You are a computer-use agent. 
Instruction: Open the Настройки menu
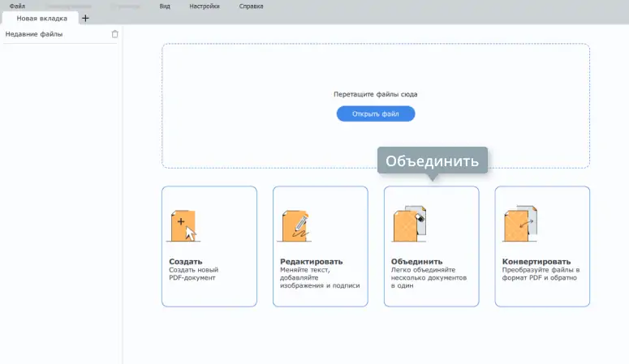tap(205, 6)
